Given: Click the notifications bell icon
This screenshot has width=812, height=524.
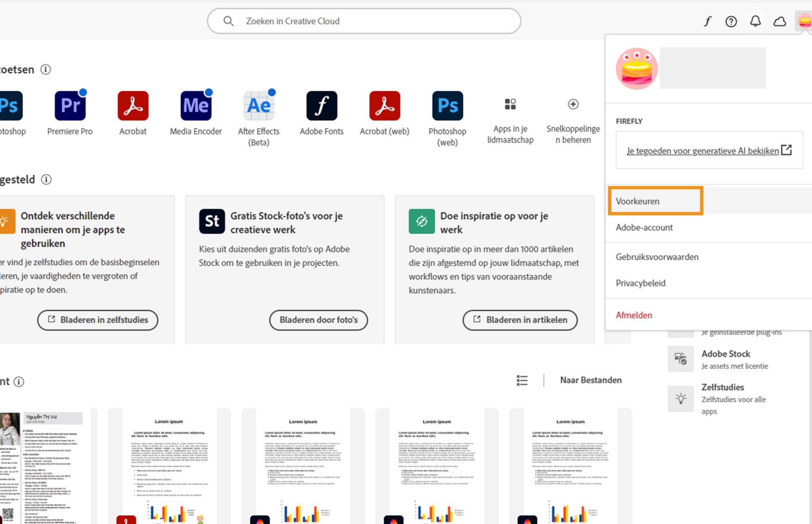Looking at the screenshot, I should (x=755, y=21).
